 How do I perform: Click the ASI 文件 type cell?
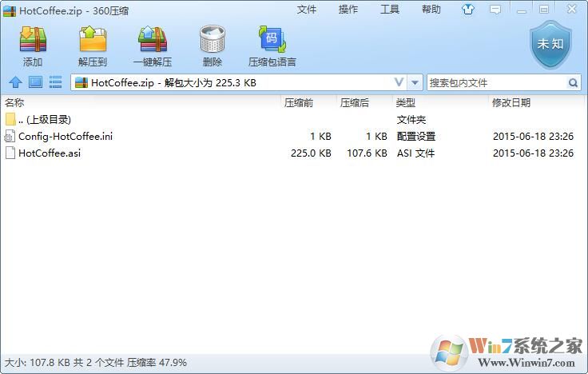[x=416, y=153]
